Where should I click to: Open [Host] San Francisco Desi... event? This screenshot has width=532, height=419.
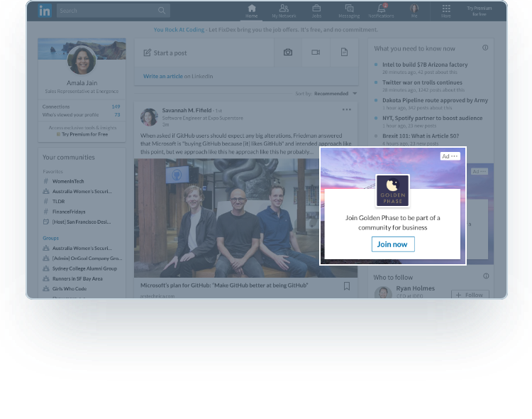pos(82,222)
